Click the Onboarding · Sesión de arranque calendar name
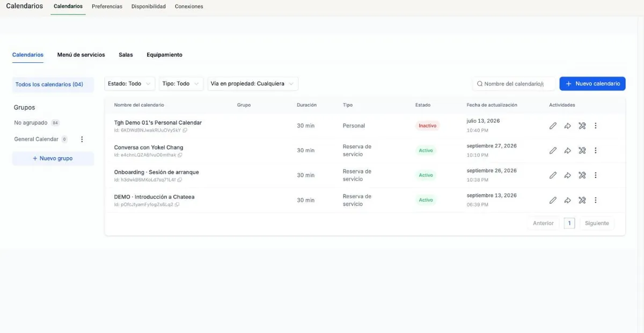 tap(157, 172)
